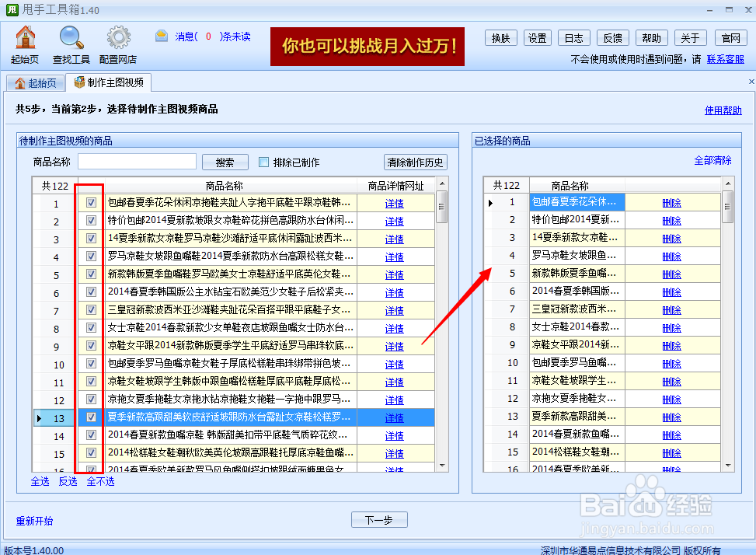Viewport: 756px width, 555px height.
Task: Click the 消息 message envelope icon
Action: click(162, 36)
